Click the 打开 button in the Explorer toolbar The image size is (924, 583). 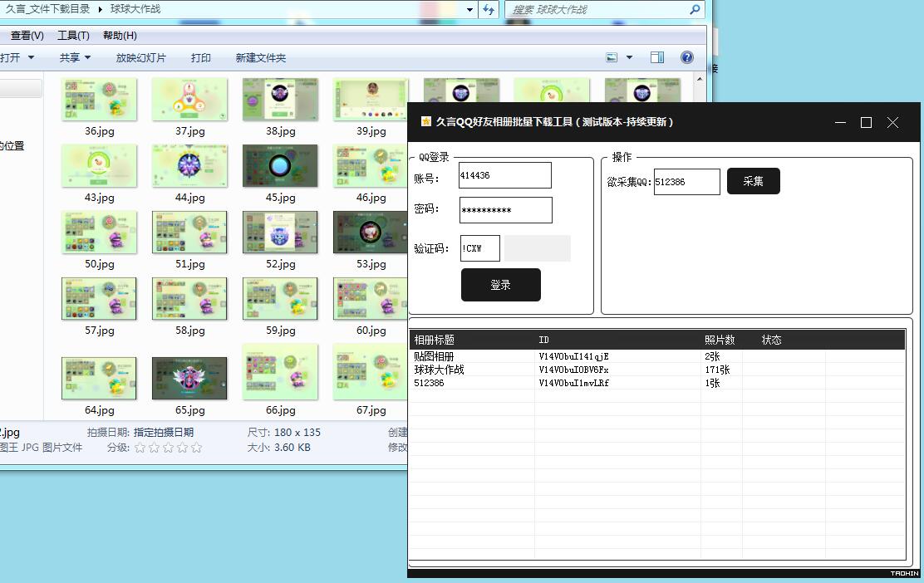tap(10, 57)
